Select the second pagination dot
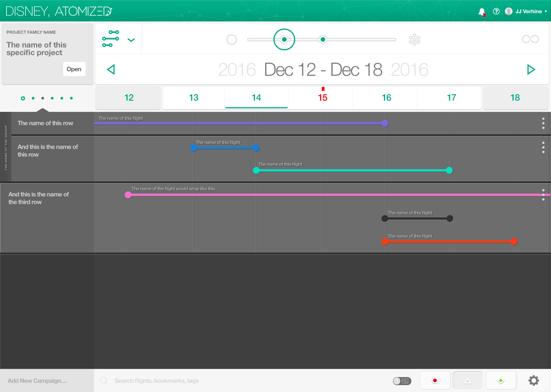The height and width of the screenshot is (392, 551). point(33,98)
